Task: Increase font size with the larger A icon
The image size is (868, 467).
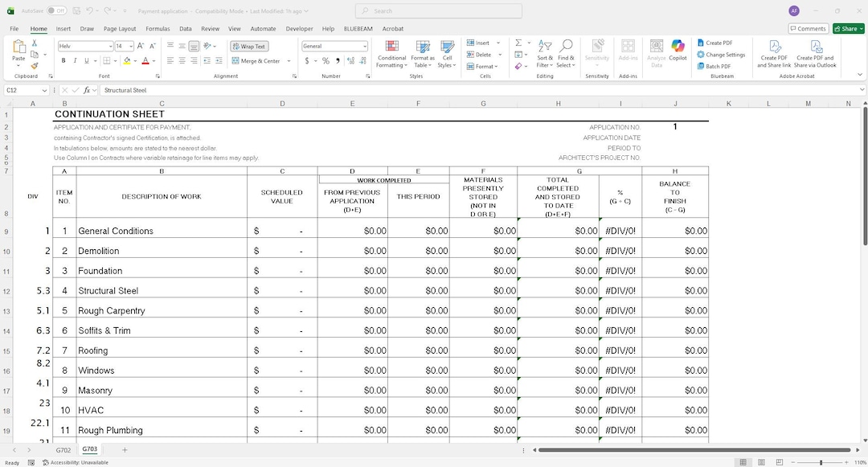Action: tap(141, 47)
